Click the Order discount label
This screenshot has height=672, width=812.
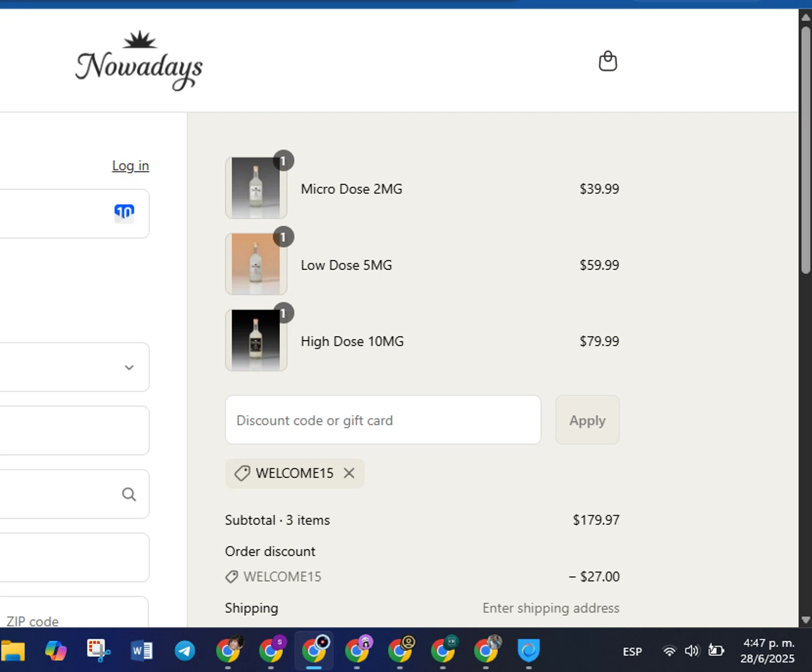click(270, 551)
